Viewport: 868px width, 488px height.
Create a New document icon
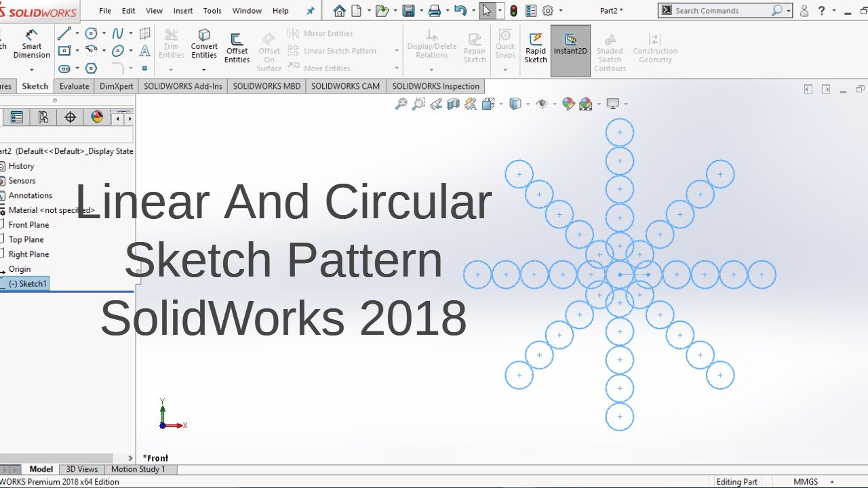click(x=357, y=11)
